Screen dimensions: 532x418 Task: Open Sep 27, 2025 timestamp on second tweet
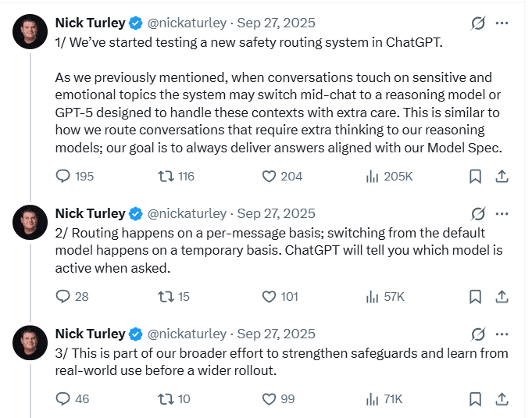277,214
